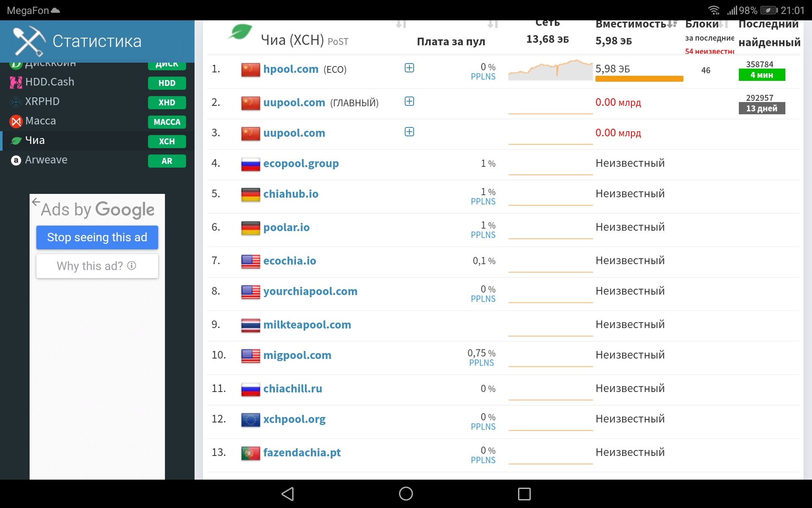
Task: Sort by pool name column arrows
Action: (x=401, y=24)
